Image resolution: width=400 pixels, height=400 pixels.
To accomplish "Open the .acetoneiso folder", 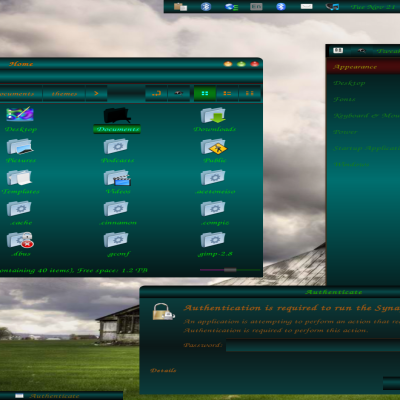I will (x=213, y=177).
